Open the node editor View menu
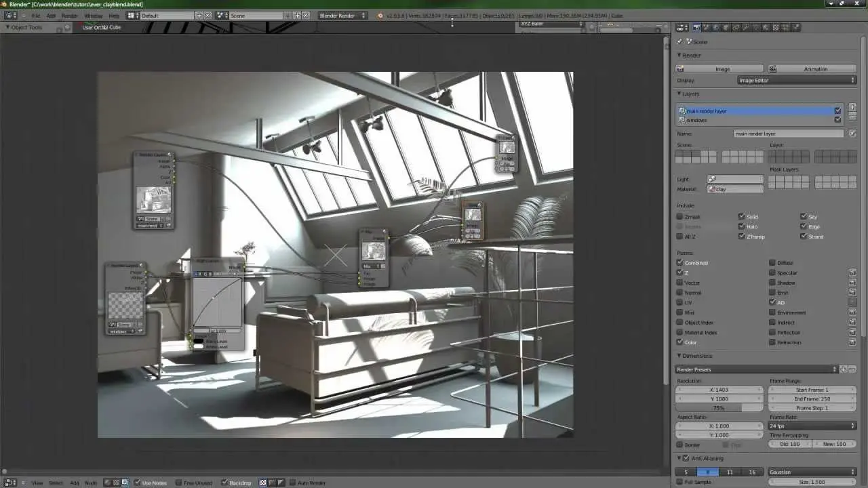The width and height of the screenshot is (868, 488). (x=37, y=483)
